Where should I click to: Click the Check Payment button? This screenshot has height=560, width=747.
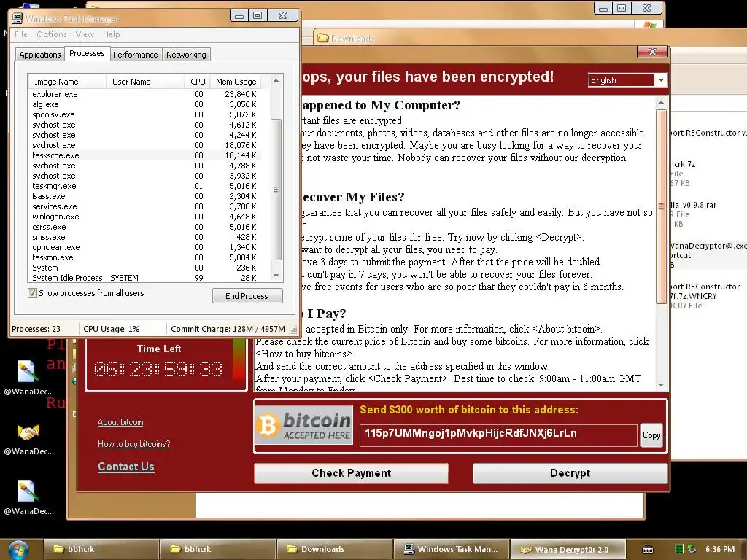(352, 472)
